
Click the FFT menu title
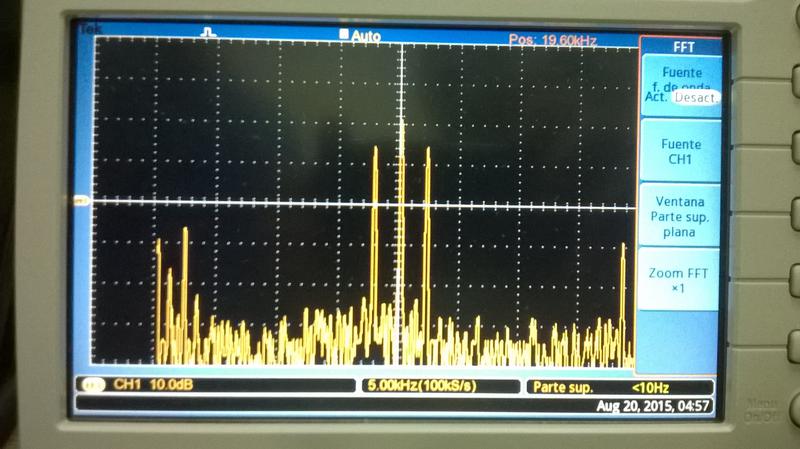coord(681,47)
